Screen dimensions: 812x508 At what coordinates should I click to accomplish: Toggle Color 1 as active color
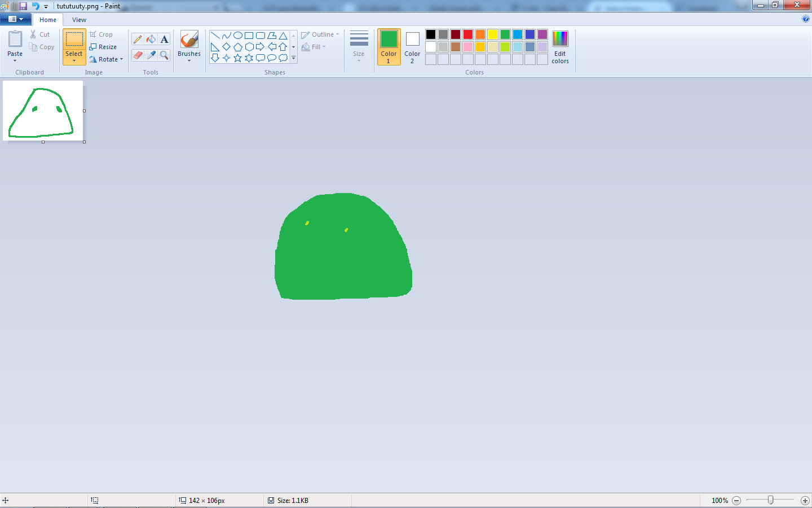389,46
